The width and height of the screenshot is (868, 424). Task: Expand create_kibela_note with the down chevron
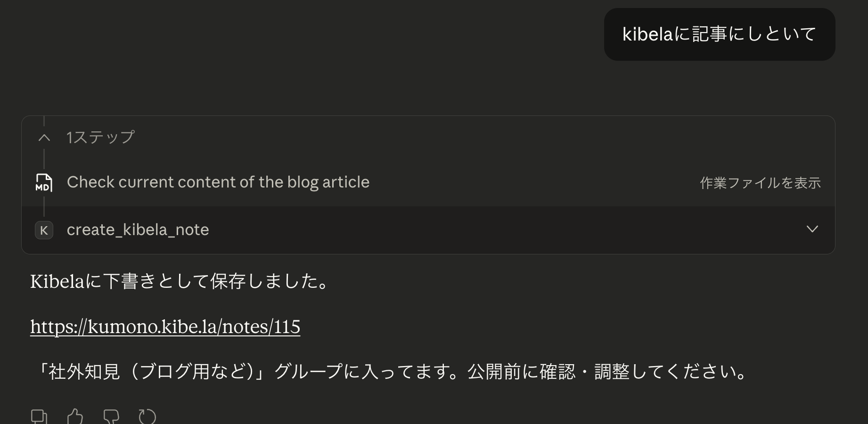(812, 229)
